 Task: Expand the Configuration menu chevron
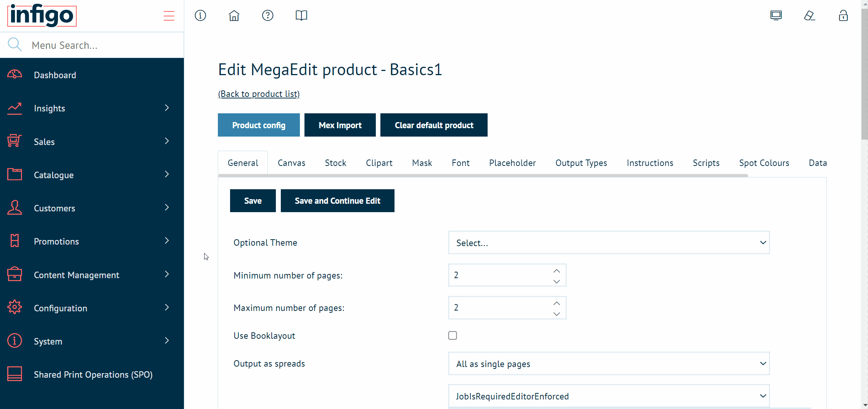(167, 308)
